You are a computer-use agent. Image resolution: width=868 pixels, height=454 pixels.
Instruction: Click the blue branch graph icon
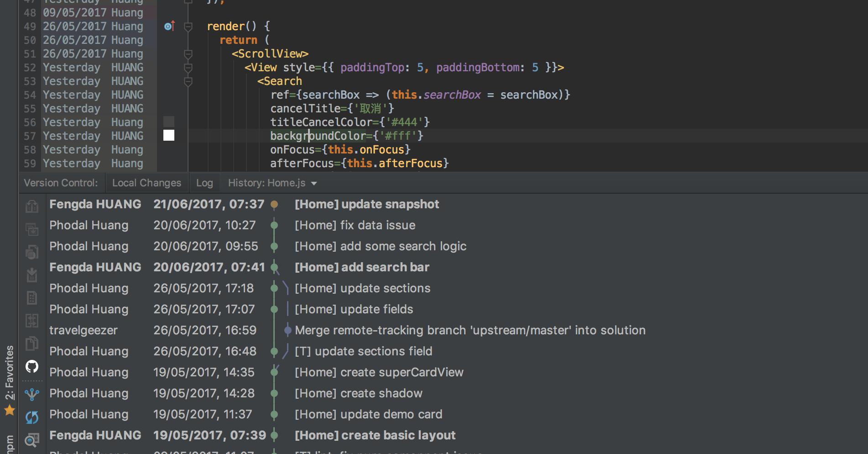(32, 394)
